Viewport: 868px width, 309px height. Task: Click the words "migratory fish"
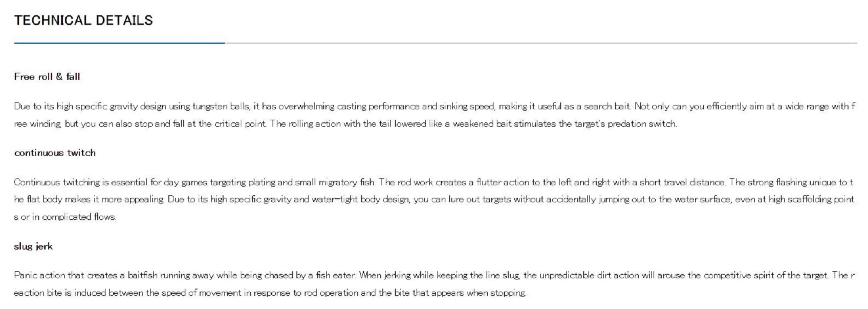[x=346, y=182]
